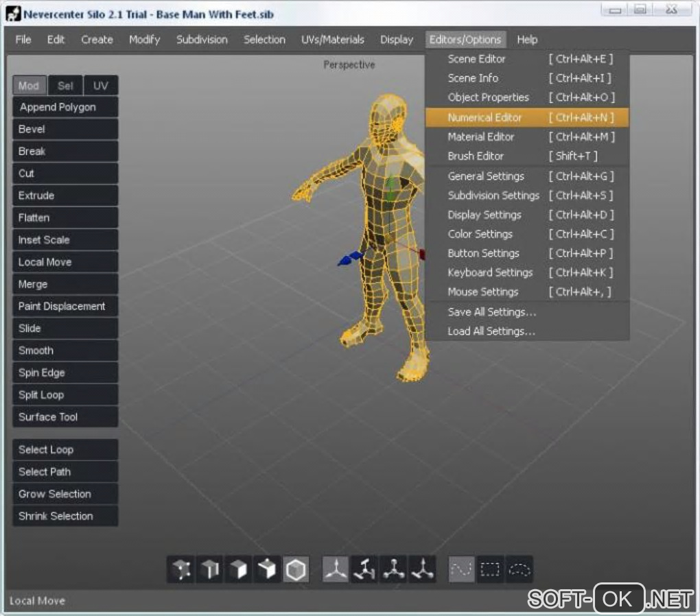Select face selection mode icon
The height and width of the screenshot is (616, 700).
coord(238,569)
